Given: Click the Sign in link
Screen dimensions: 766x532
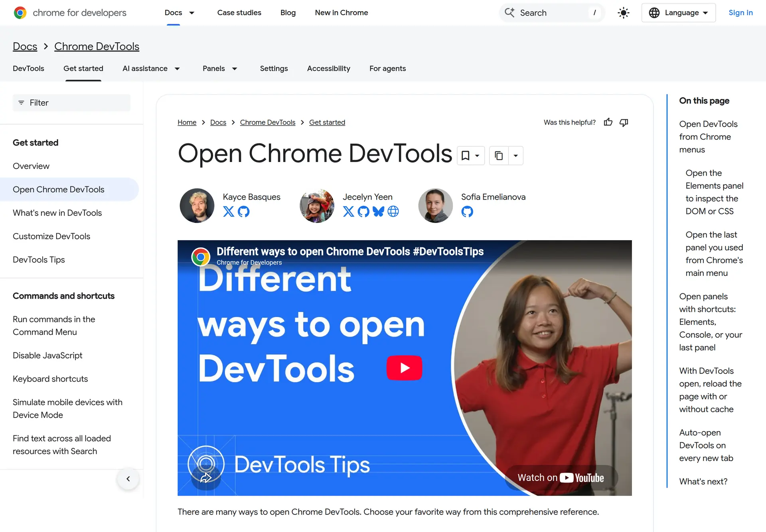Looking at the screenshot, I should click(x=740, y=13).
